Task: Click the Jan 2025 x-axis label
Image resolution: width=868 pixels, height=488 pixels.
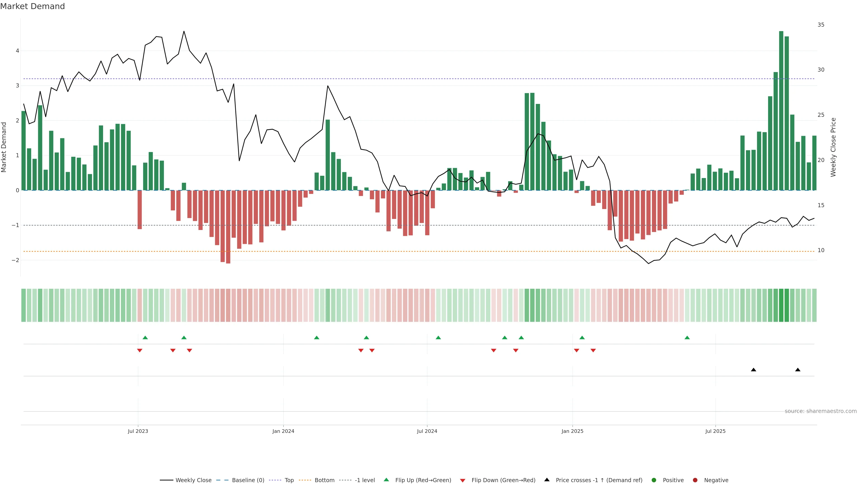Action: point(572,431)
